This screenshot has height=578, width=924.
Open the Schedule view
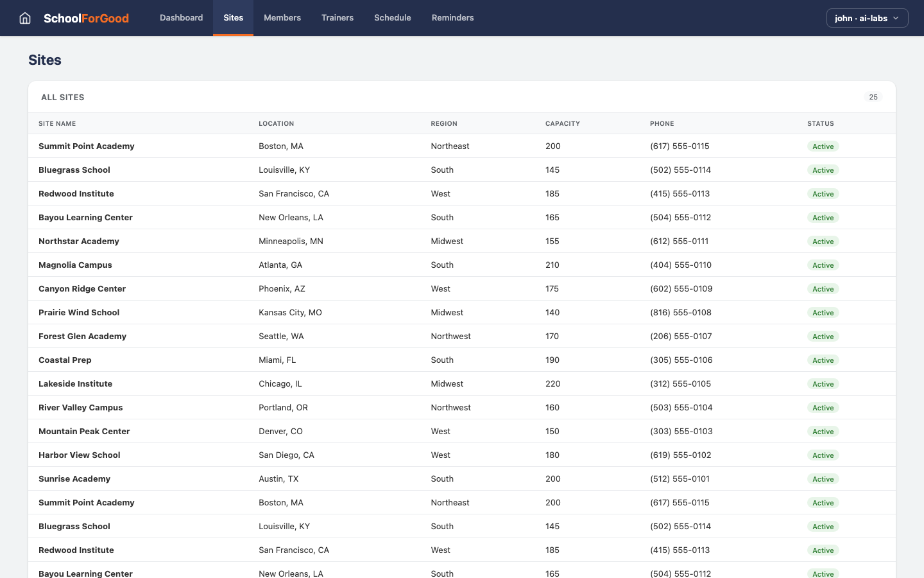tap(392, 18)
